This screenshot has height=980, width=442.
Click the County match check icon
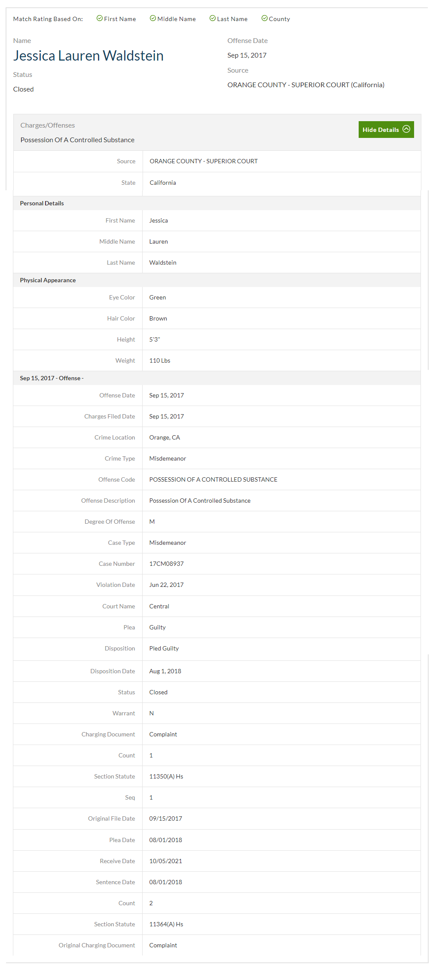[265, 18]
